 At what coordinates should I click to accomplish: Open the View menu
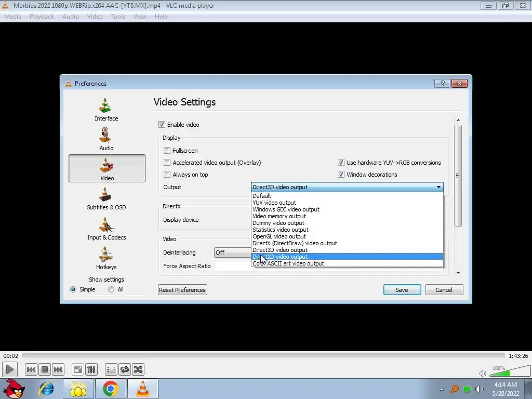click(140, 16)
